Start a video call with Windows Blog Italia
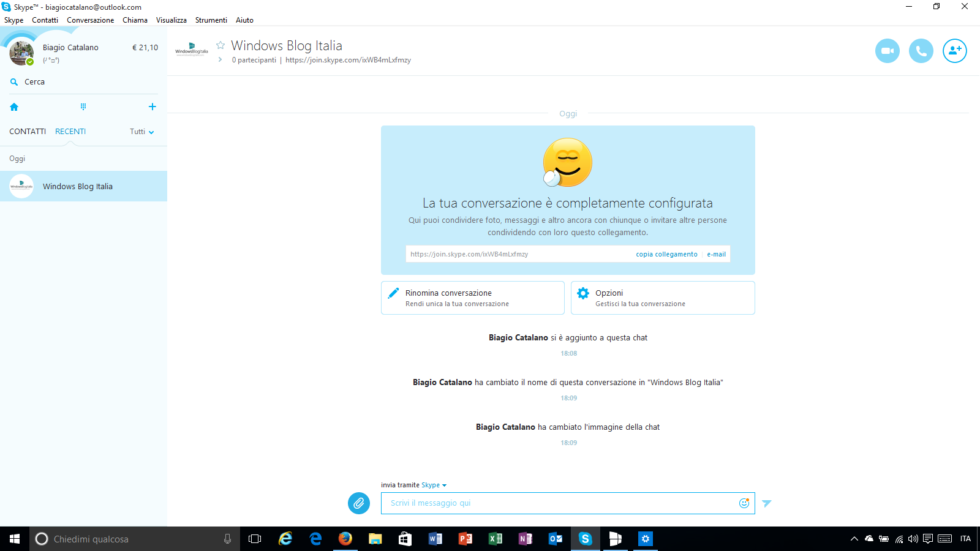The image size is (980, 551). coord(887,51)
